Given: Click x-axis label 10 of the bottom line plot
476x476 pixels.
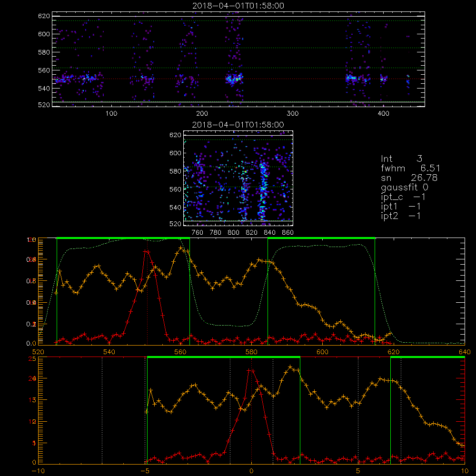Looking at the screenshot, I should (x=465, y=471).
